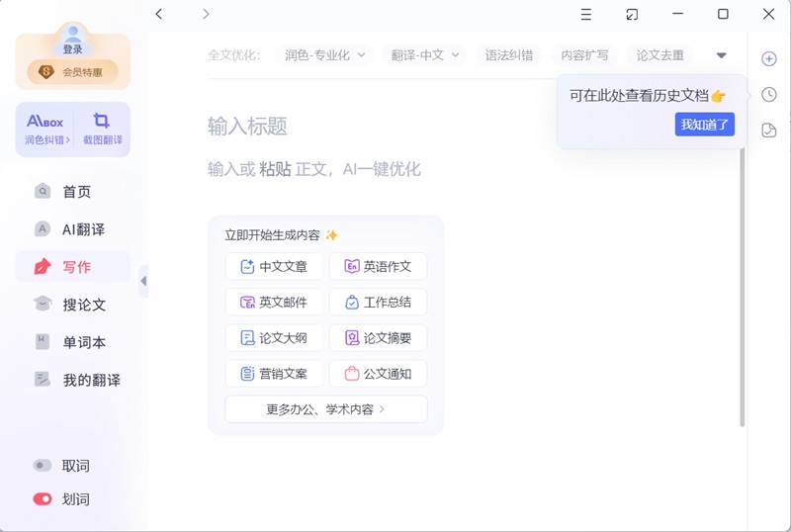
Task: Launch the 截图翻译 screenshot translate tool
Action: point(103,130)
